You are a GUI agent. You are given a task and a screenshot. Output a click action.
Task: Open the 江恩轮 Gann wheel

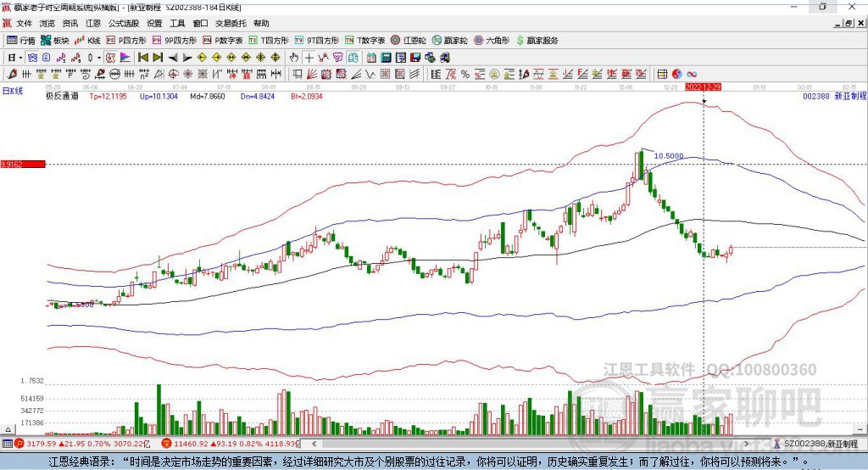(x=409, y=41)
